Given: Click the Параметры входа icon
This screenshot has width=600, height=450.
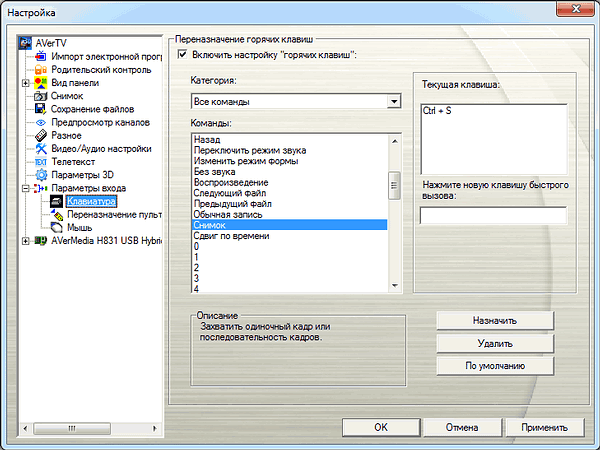Looking at the screenshot, I should (x=41, y=188).
